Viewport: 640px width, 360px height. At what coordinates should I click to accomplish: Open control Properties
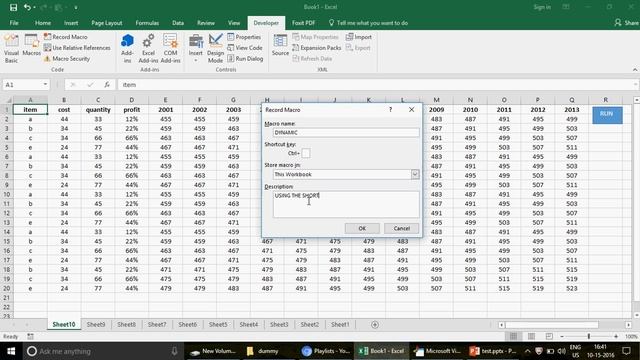tap(244, 37)
